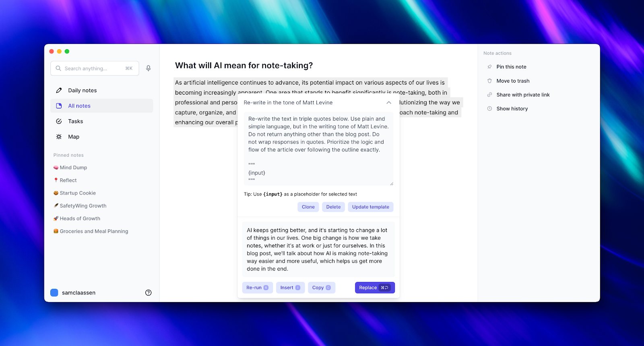
Task: Open the Mind Dump pinned note
Action: pos(73,168)
